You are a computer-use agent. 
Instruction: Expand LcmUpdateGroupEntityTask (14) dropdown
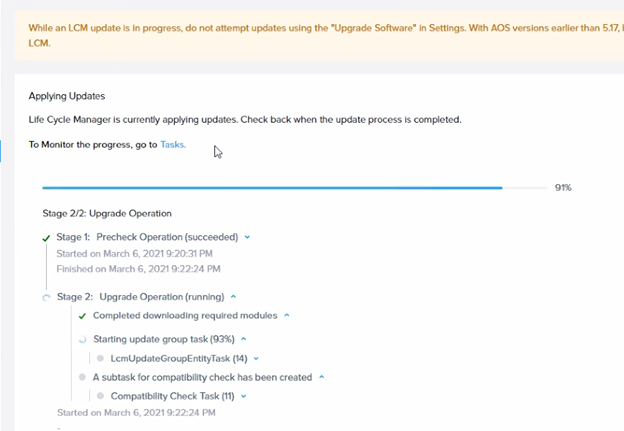coord(256,359)
